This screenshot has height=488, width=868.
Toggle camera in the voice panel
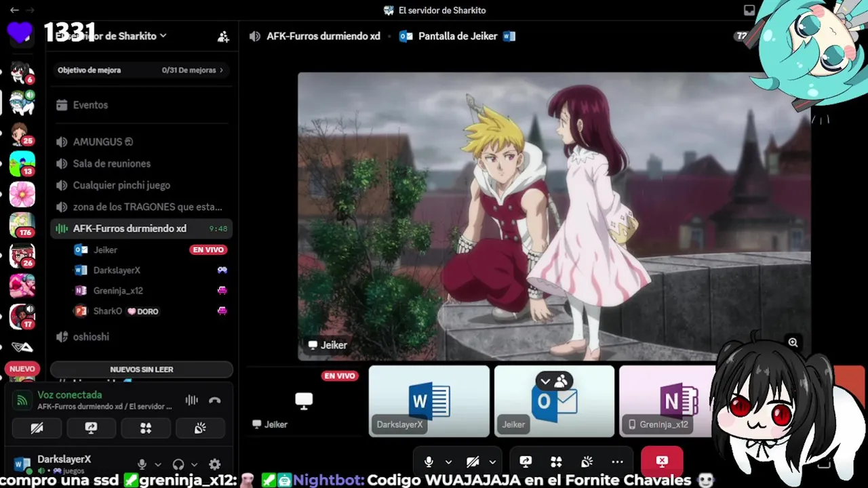point(37,428)
